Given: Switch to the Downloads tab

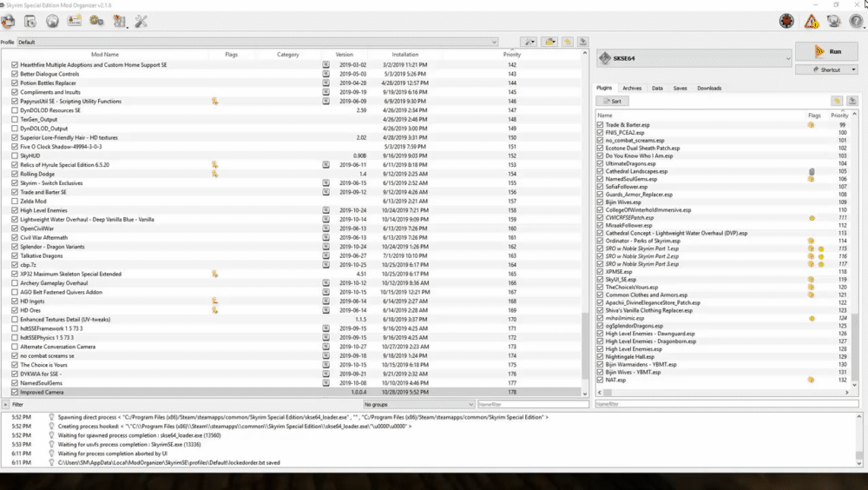Looking at the screenshot, I should 709,88.
